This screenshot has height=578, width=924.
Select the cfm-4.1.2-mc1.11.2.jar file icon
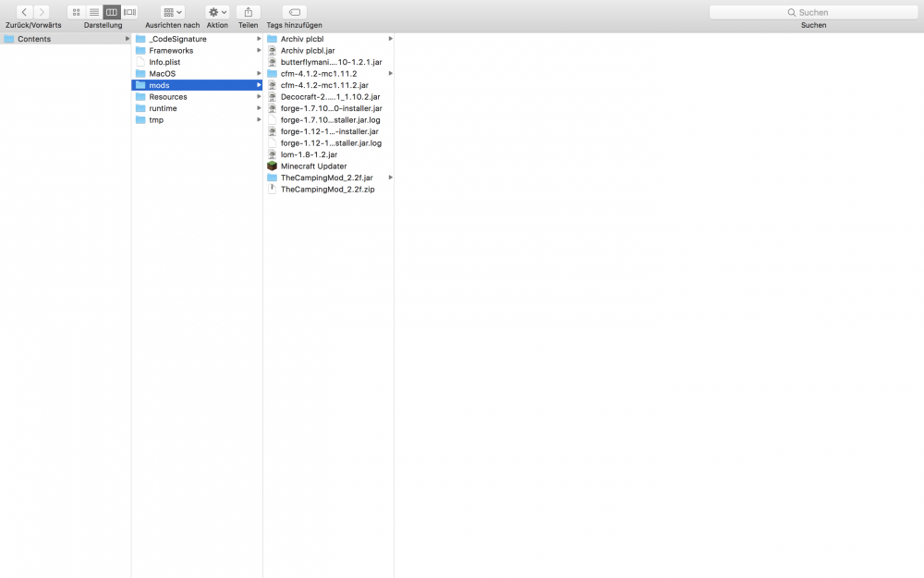click(x=272, y=85)
